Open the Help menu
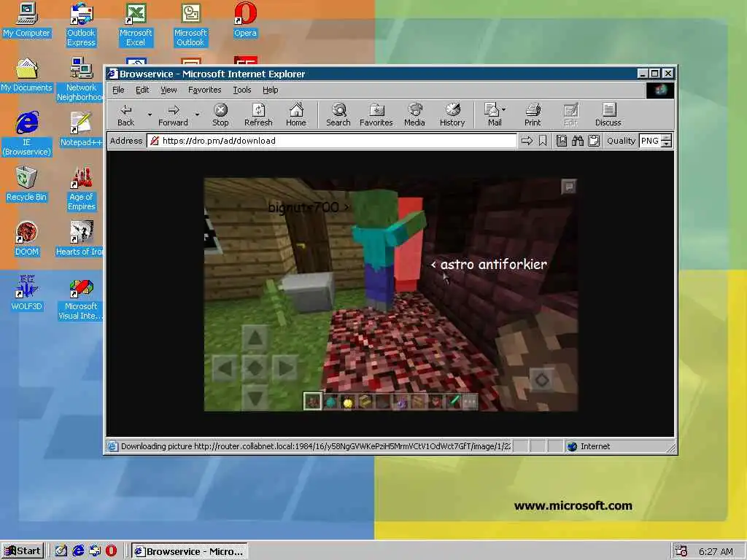Viewport: 747px width, 560px height. (x=270, y=90)
